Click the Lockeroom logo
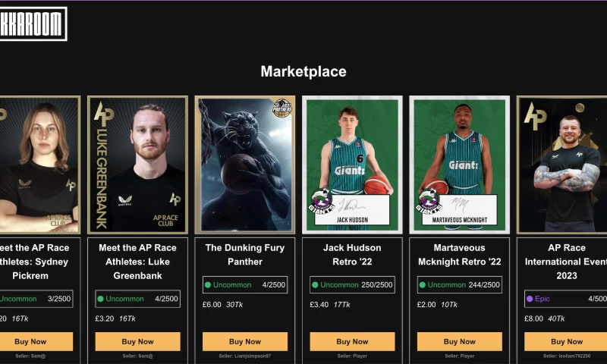The width and height of the screenshot is (607, 364). pyautogui.click(x=33, y=24)
